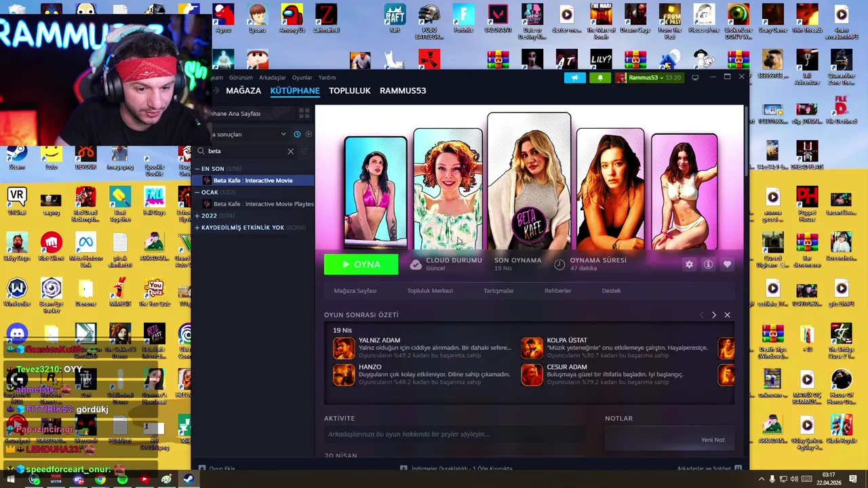The width and height of the screenshot is (868, 488).
Task: Open the downloads status bar entry
Action: [x=456, y=468]
